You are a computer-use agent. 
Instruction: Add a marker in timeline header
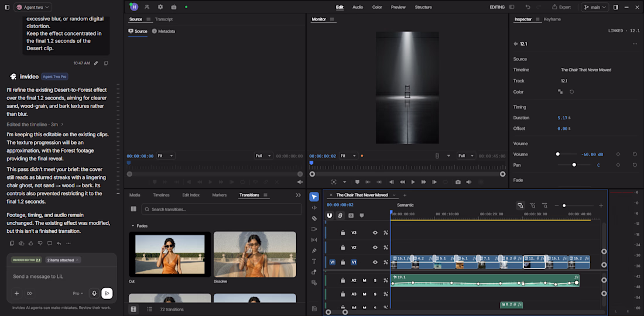pyautogui.click(x=362, y=215)
